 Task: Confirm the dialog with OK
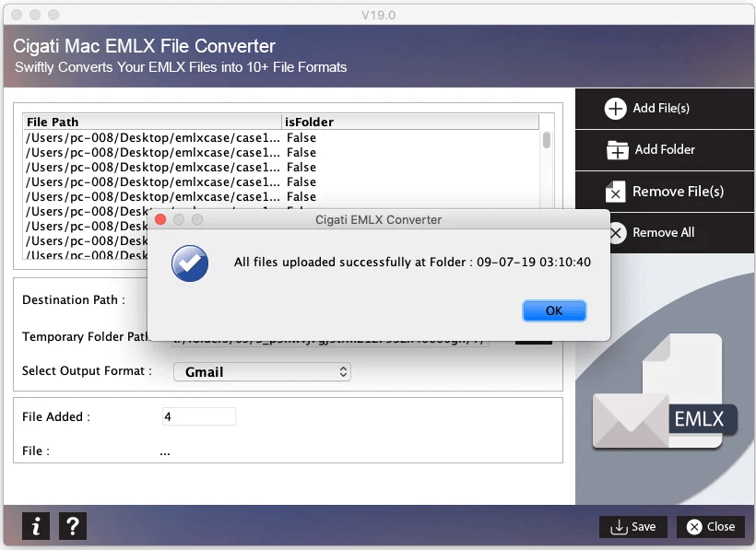554,310
